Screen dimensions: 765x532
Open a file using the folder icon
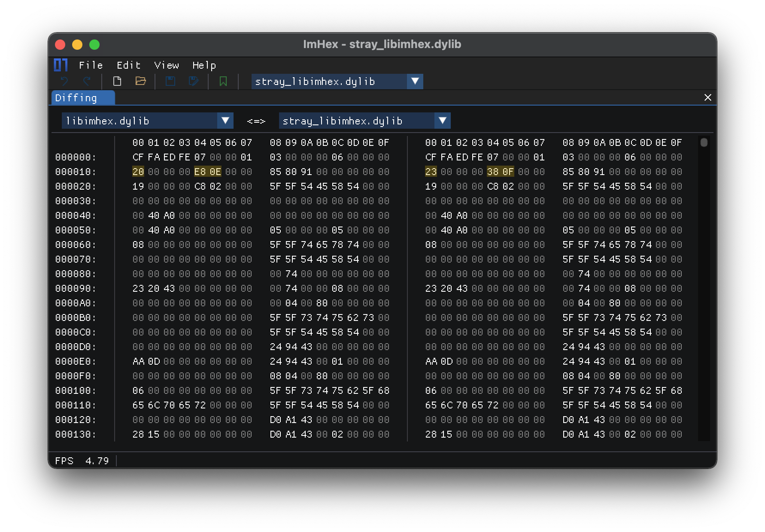coord(141,81)
